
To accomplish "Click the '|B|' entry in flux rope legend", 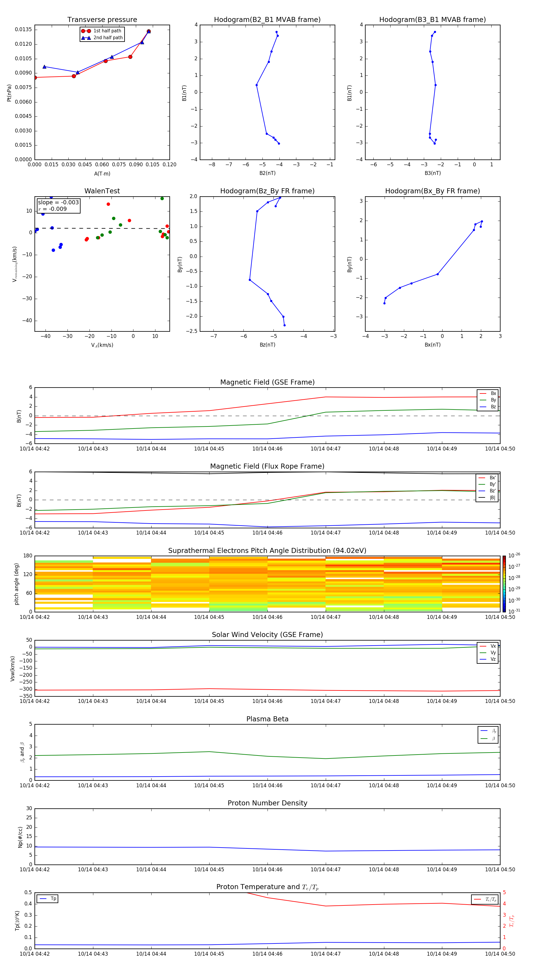I will (487, 498).
